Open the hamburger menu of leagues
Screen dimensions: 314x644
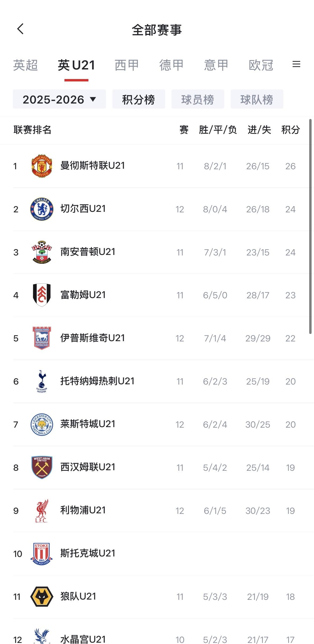coord(296,64)
